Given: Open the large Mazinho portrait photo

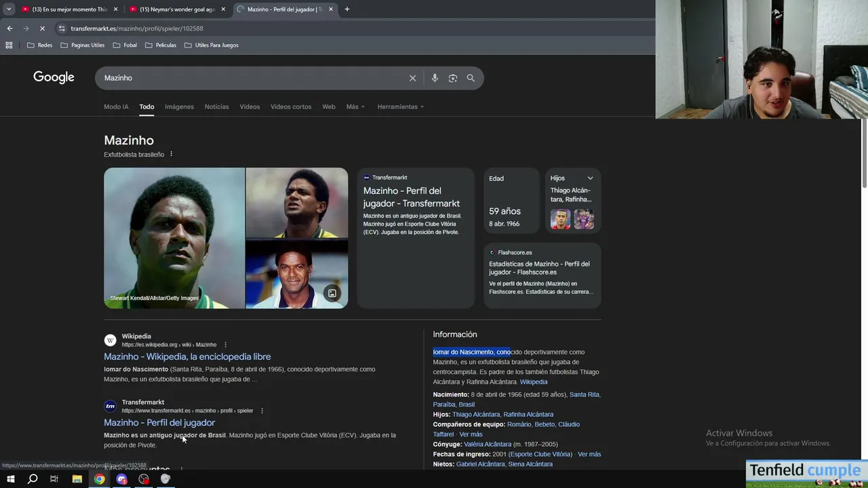Looking at the screenshot, I should [x=174, y=238].
